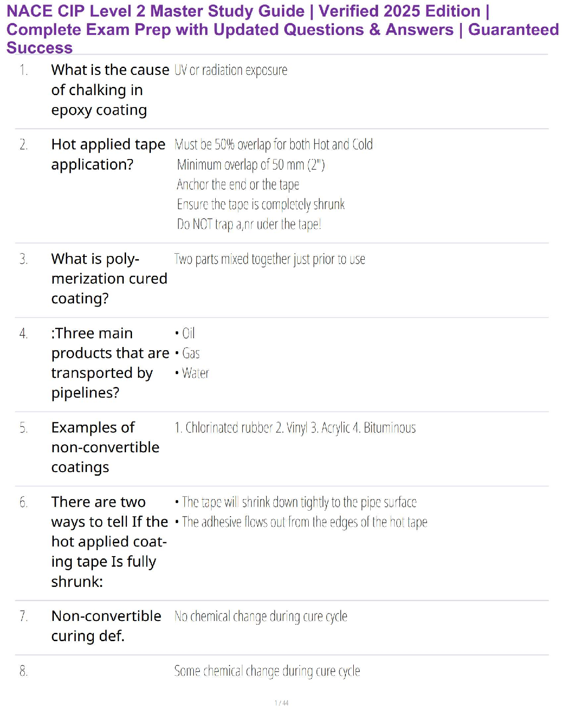The width and height of the screenshot is (563, 728).
Task: Click the 'Non-convertible curing def.' question
Action: (x=106, y=626)
